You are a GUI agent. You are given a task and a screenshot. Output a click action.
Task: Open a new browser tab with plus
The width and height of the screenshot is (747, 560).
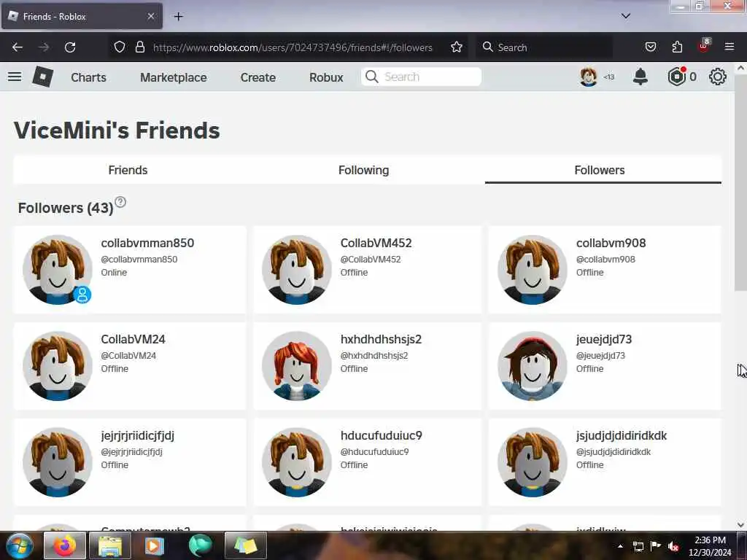click(178, 17)
